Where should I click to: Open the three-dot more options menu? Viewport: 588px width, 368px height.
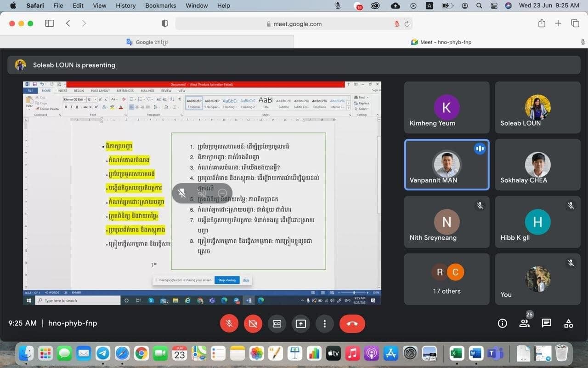tap(324, 324)
